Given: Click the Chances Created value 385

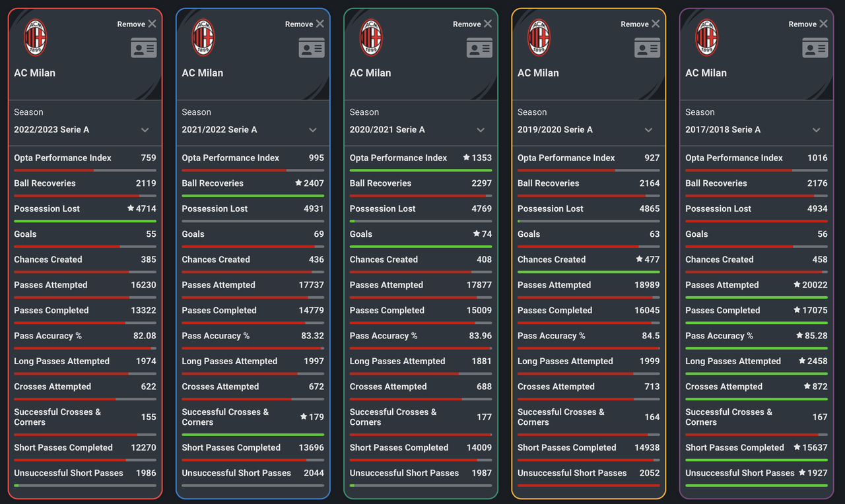Looking at the screenshot, I should point(149,259).
